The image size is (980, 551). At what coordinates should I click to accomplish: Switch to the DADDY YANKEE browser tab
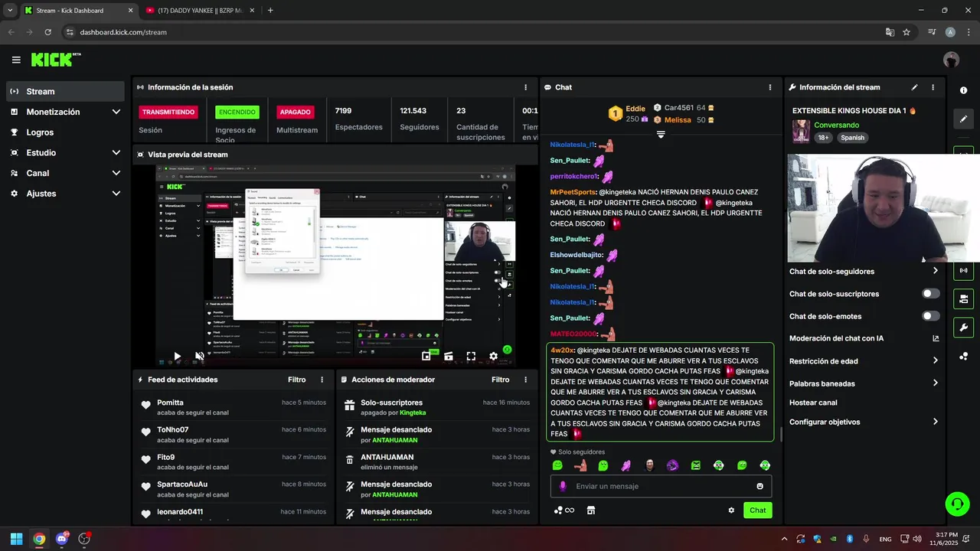[x=201, y=11]
